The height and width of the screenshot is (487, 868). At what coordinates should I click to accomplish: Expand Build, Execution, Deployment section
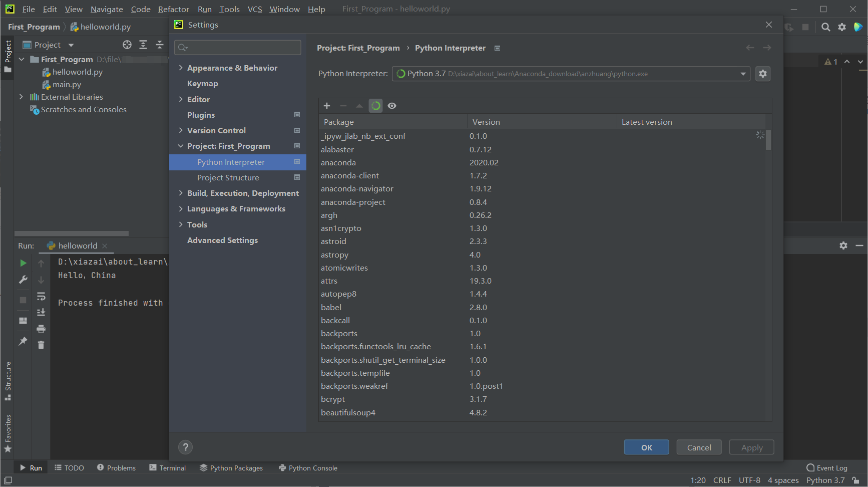[181, 193]
